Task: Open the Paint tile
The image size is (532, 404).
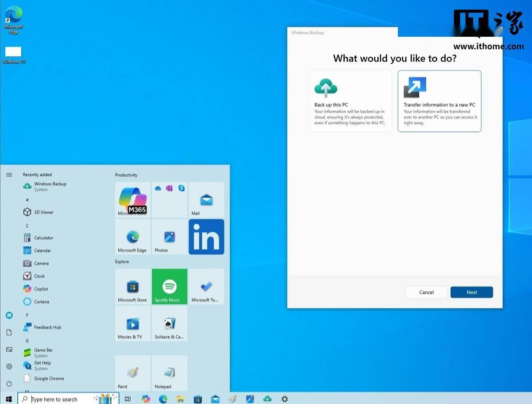Action: [x=133, y=373]
